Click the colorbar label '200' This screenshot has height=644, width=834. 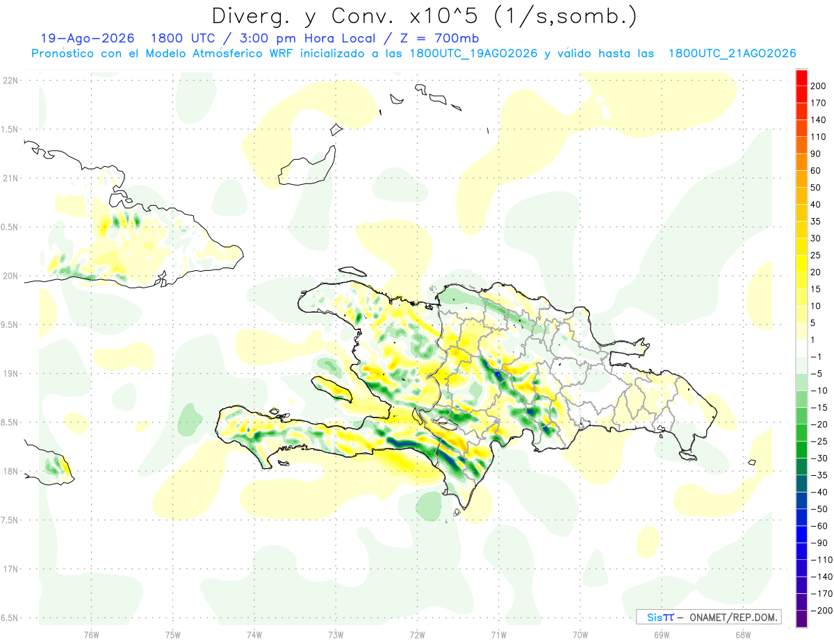(818, 86)
